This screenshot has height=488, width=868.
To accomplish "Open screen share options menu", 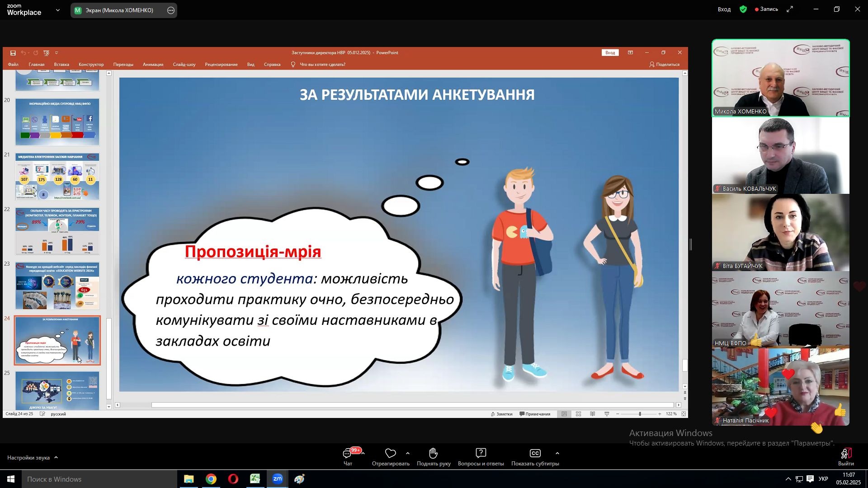I will (x=171, y=10).
